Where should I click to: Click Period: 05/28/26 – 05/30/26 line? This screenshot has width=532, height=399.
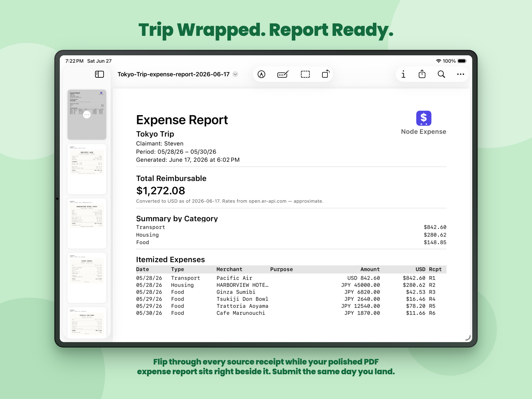pos(176,152)
